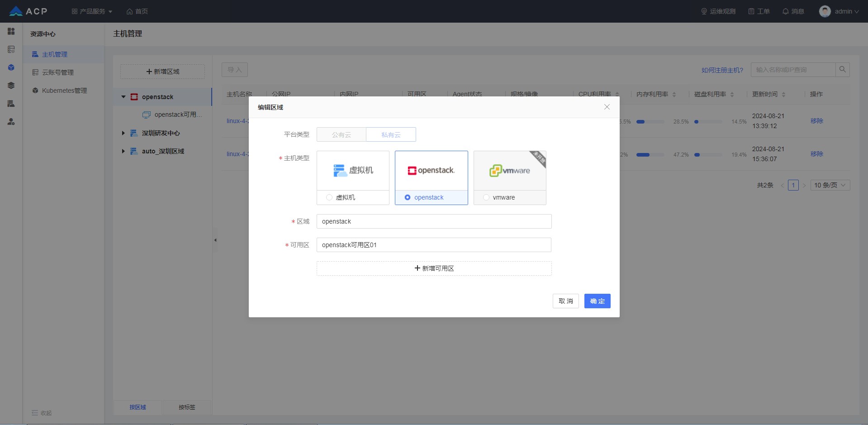The height and width of the screenshot is (425, 868).
Task: Go to the previous page arrow
Action: coord(783,185)
